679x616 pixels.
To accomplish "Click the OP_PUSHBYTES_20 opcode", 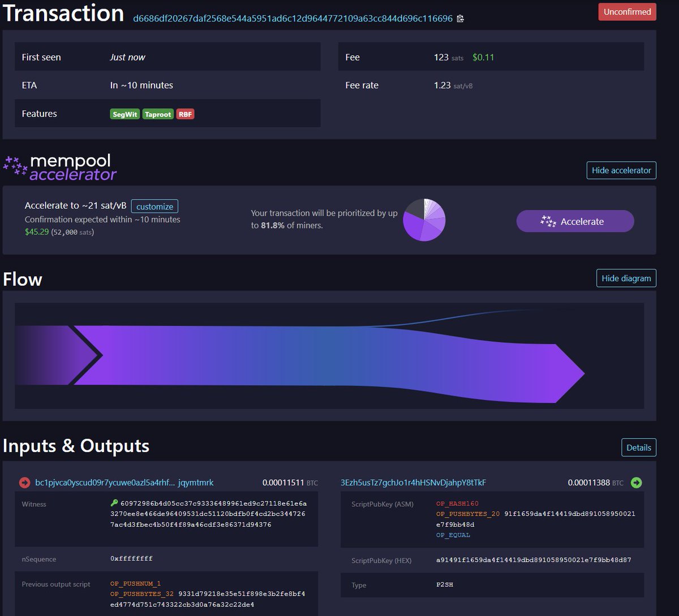I will pos(468,514).
